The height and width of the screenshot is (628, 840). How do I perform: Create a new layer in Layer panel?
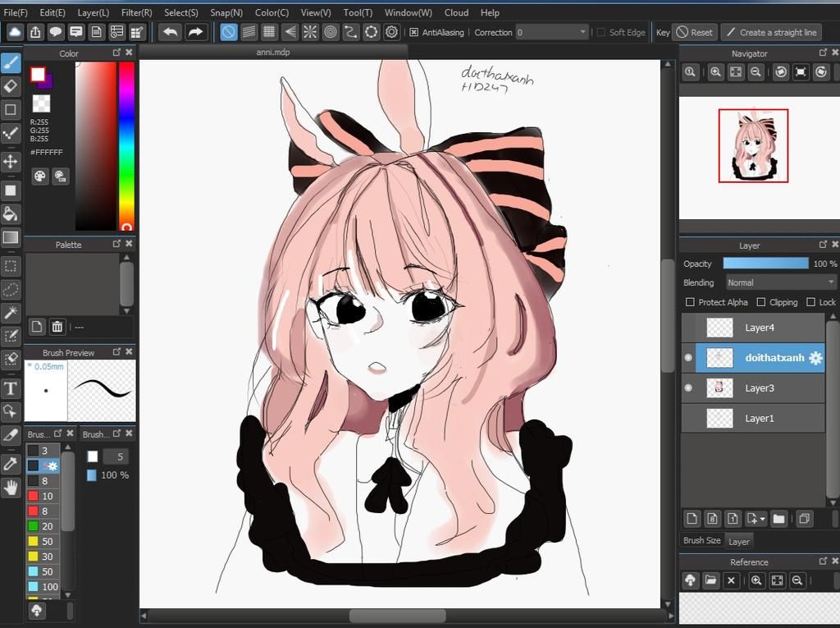point(692,519)
